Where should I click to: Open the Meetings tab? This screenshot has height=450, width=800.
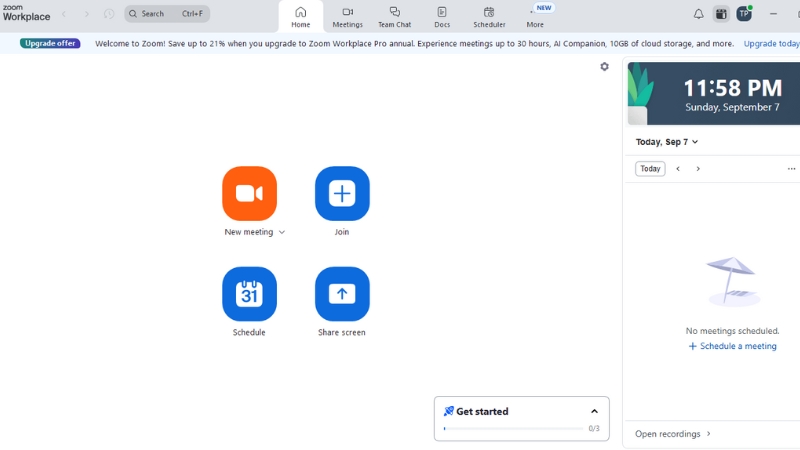347,16
